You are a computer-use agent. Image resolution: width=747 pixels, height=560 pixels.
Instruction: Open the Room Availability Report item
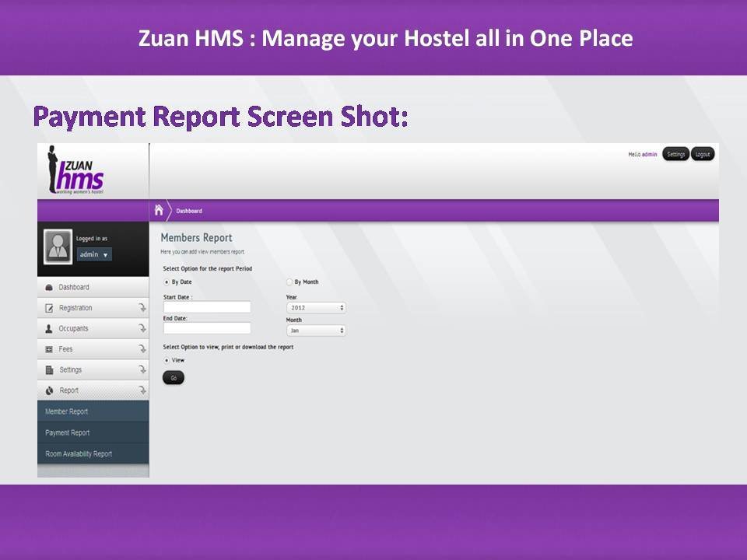pos(93,453)
